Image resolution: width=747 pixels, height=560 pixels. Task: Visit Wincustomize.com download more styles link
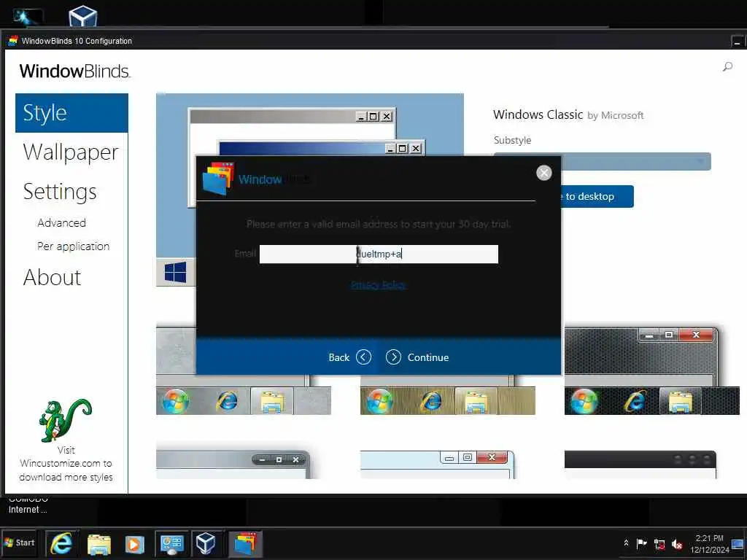pyautogui.click(x=66, y=463)
